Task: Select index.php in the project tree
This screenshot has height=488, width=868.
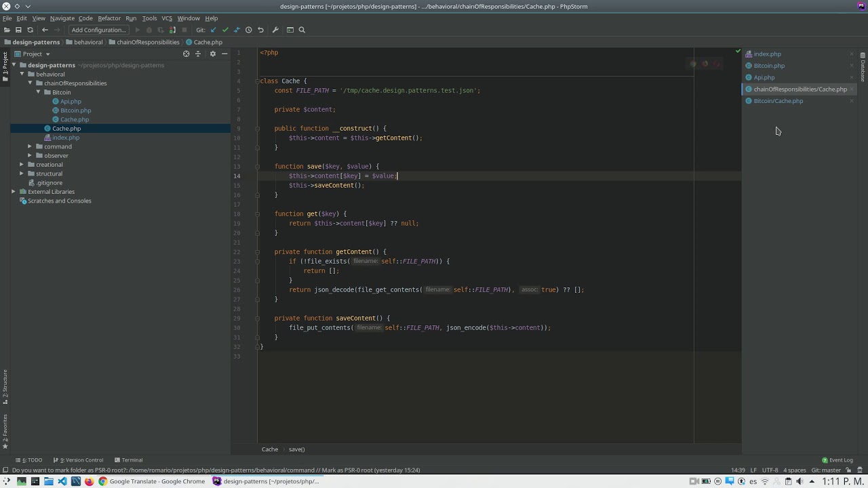Action: 66,138
